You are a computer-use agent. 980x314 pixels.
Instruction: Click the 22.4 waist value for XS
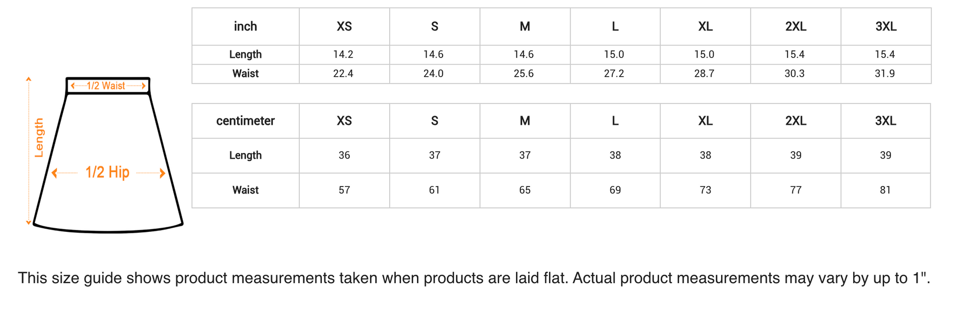[x=343, y=74]
